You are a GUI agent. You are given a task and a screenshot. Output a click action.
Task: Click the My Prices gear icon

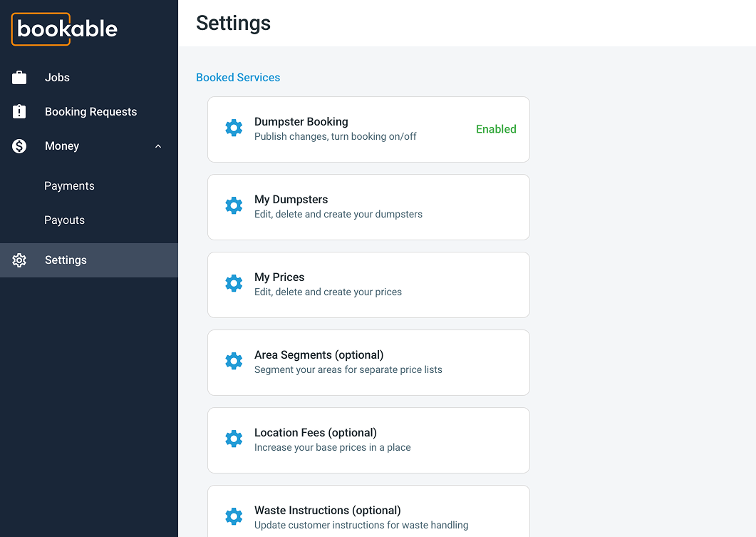click(x=234, y=283)
